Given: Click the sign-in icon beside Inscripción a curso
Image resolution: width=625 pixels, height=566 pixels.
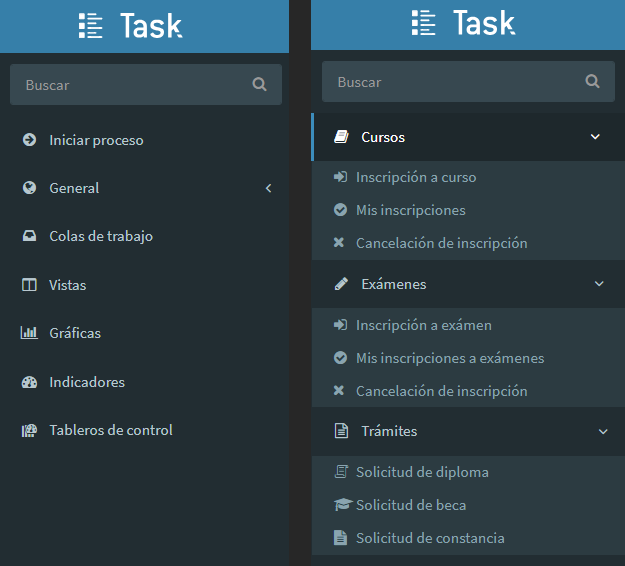Looking at the screenshot, I should 340,177.
